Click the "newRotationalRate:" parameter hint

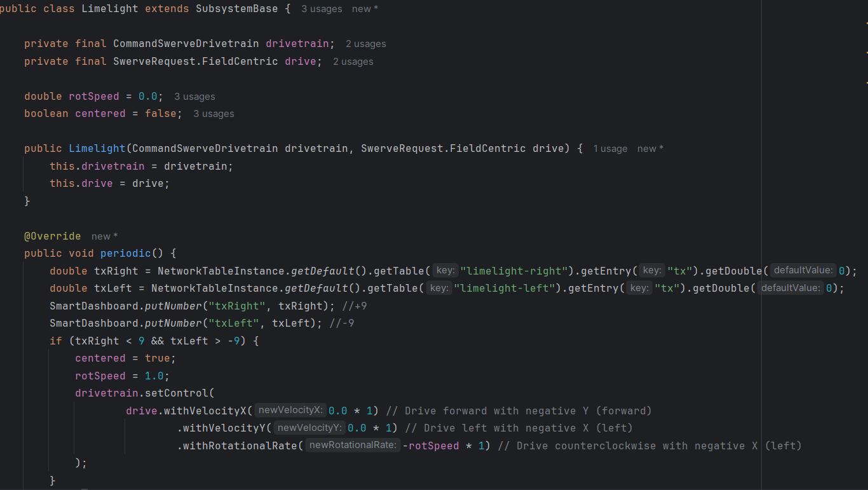tap(353, 446)
